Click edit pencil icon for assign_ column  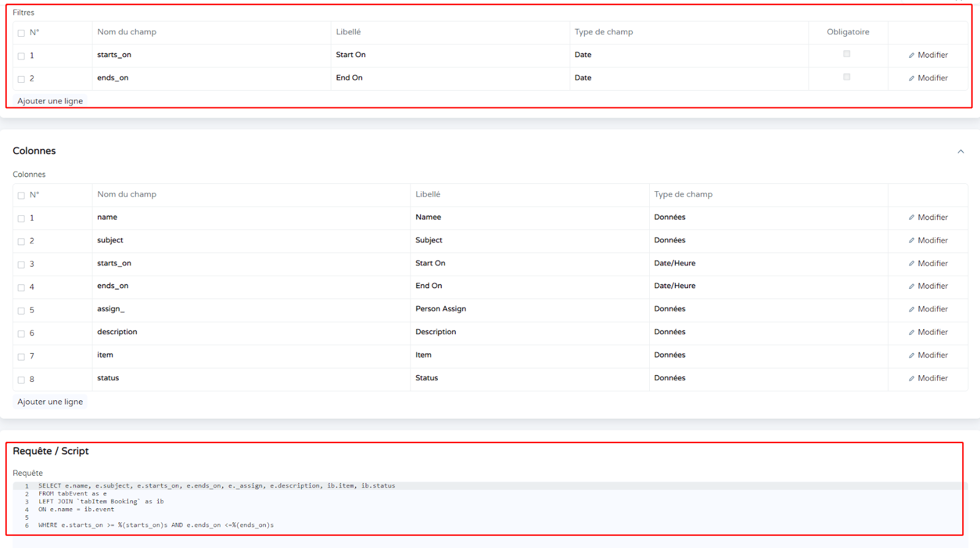coord(911,310)
